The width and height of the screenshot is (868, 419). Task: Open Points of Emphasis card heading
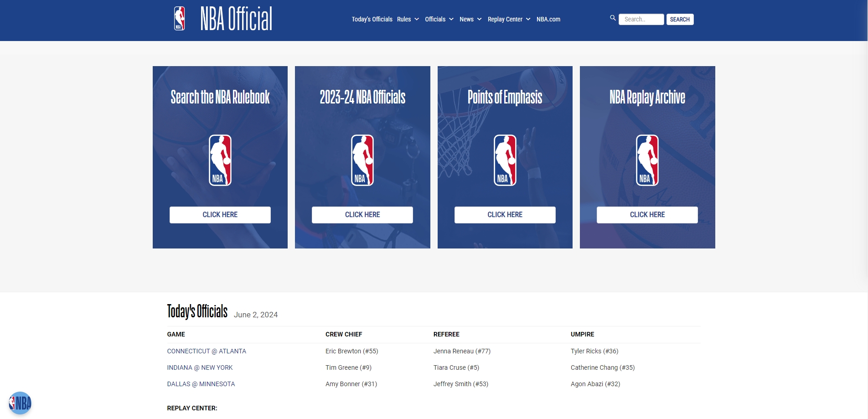pos(505,97)
